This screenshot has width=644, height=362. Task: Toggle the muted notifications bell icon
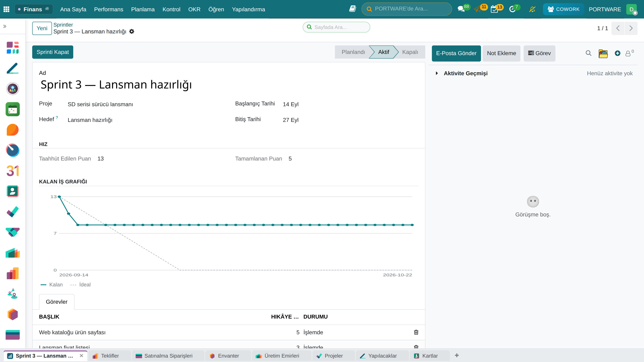pyautogui.click(x=532, y=9)
